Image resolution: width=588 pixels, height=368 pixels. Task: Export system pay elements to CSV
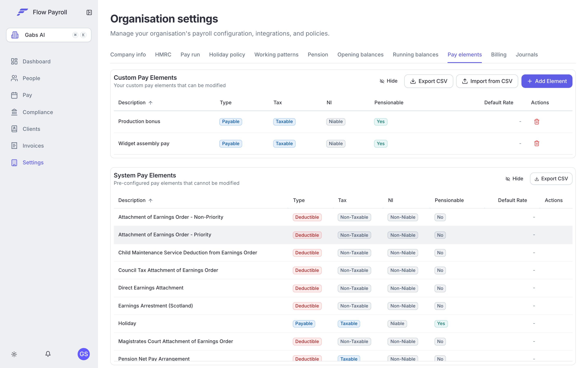click(x=551, y=179)
